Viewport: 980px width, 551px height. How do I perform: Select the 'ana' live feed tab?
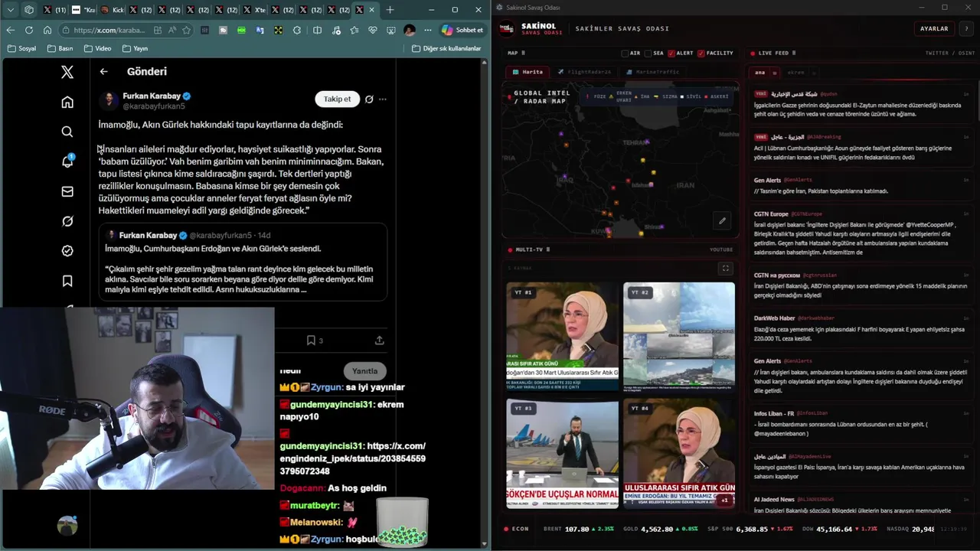point(763,72)
